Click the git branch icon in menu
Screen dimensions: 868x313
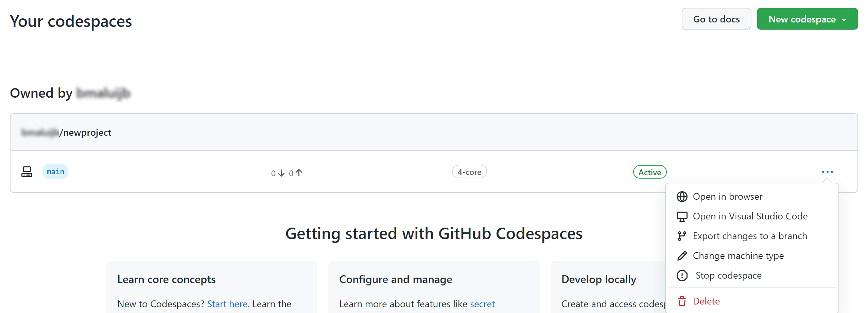(x=682, y=236)
